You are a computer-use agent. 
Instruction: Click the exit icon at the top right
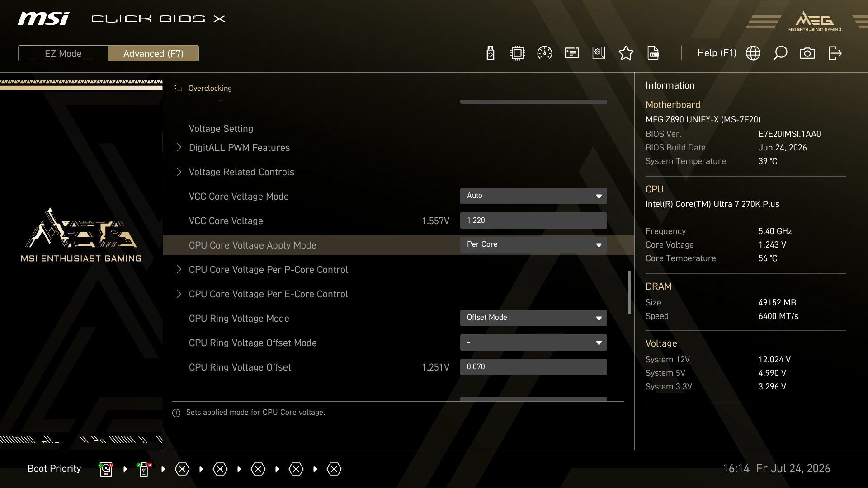[x=835, y=53]
